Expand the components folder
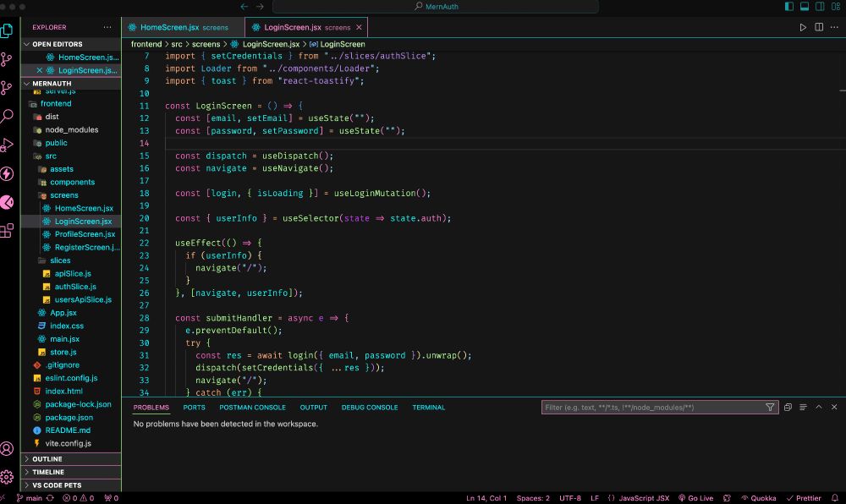Screen dimensions: 846x504 click(x=71, y=182)
